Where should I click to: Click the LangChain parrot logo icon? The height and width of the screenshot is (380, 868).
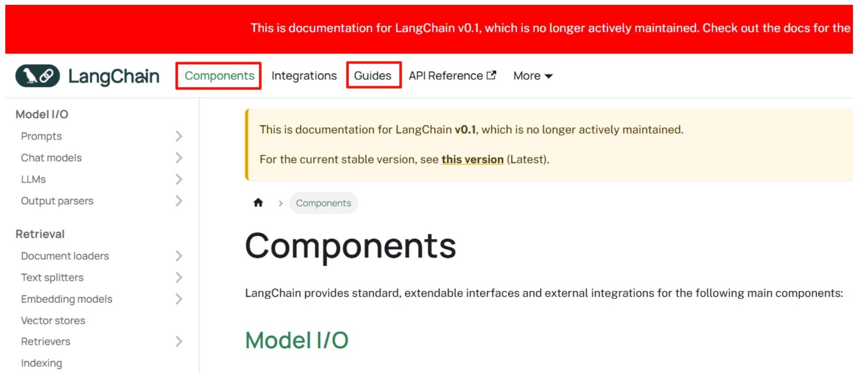click(38, 76)
